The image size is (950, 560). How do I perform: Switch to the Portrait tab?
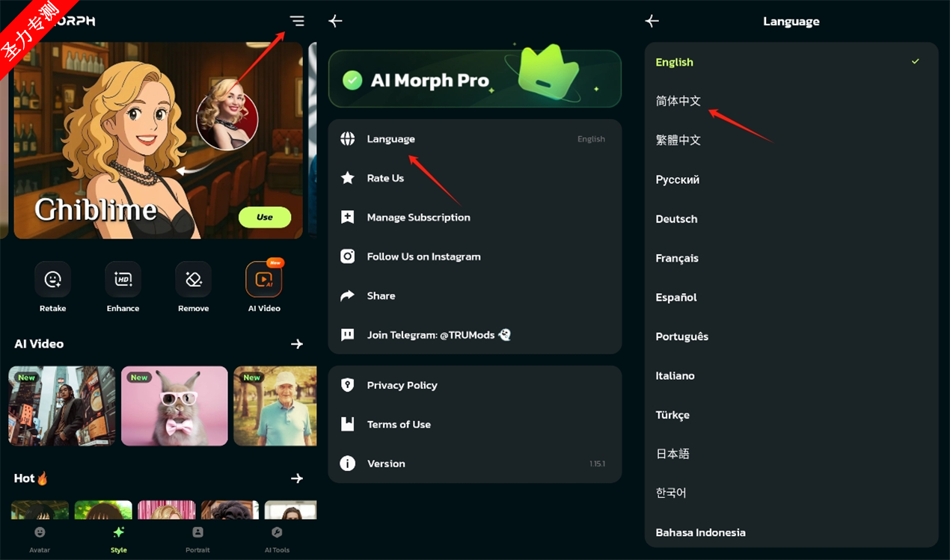(x=197, y=539)
